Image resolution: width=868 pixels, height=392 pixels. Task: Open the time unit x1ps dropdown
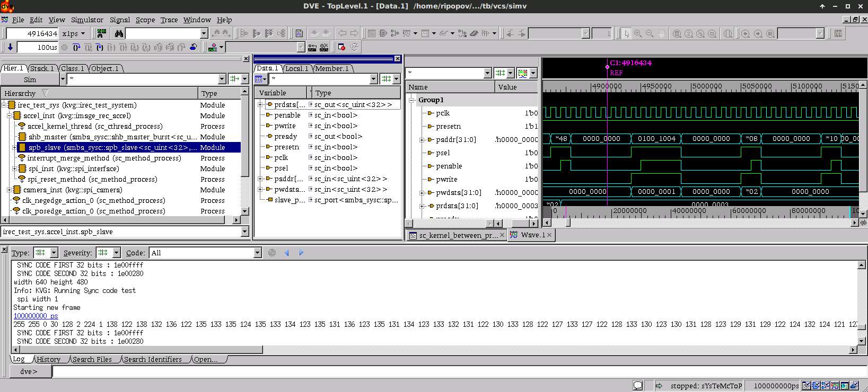click(x=74, y=33)
